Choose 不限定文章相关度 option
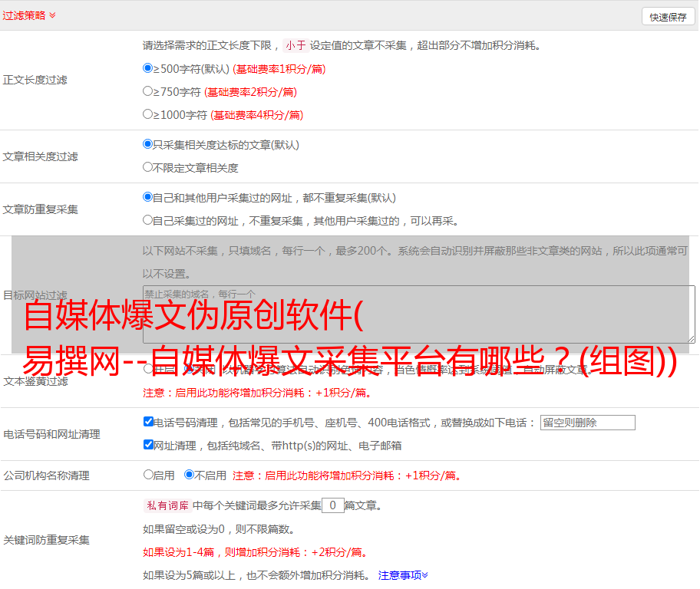The width and height of the screenshot is (700, 589). 148,167
